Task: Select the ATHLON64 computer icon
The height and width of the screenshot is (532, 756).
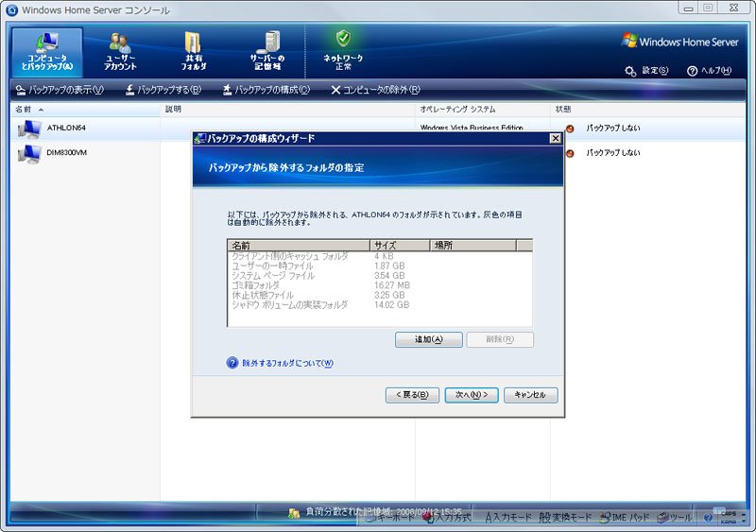Action: click(x=29, y=129)
